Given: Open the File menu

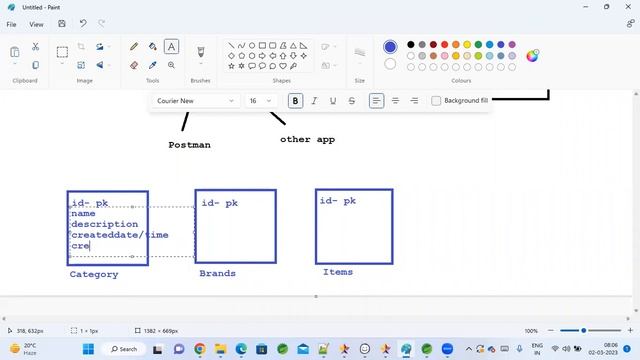Looking at the screenshot, I should [x=11, y=24].
